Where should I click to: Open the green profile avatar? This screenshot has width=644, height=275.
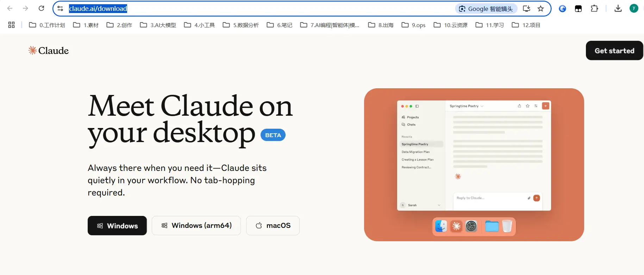click(x=634, y=8)
